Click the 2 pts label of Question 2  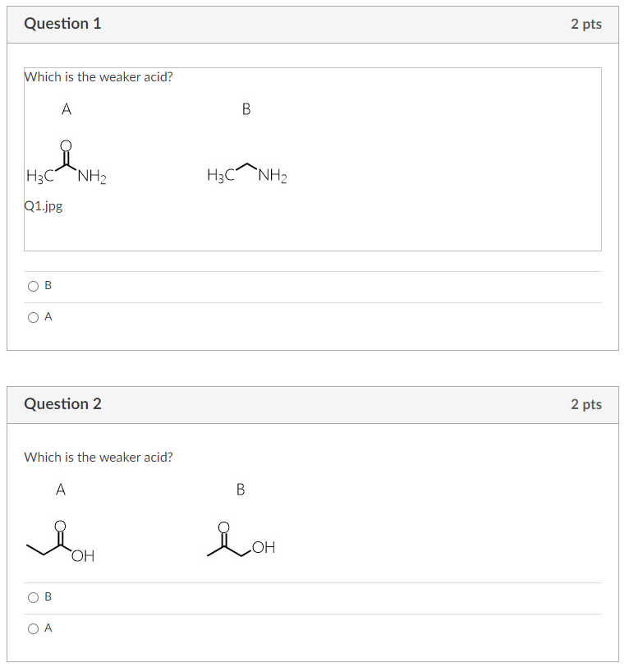coord(586,404)
